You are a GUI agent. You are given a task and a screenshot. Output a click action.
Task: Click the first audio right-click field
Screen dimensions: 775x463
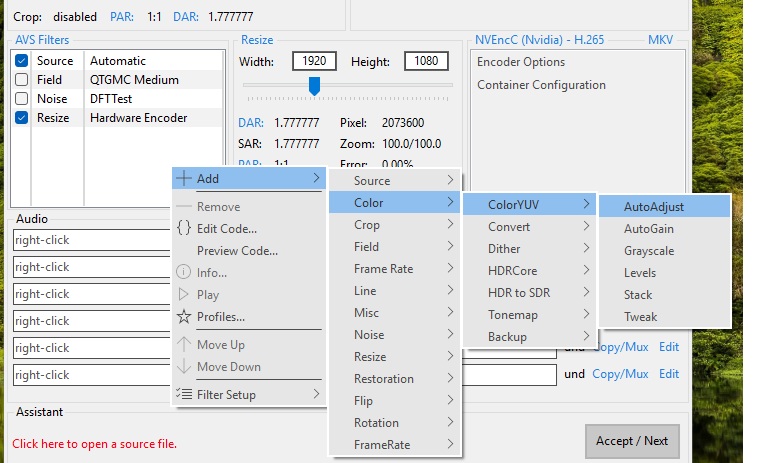(92, 240)
